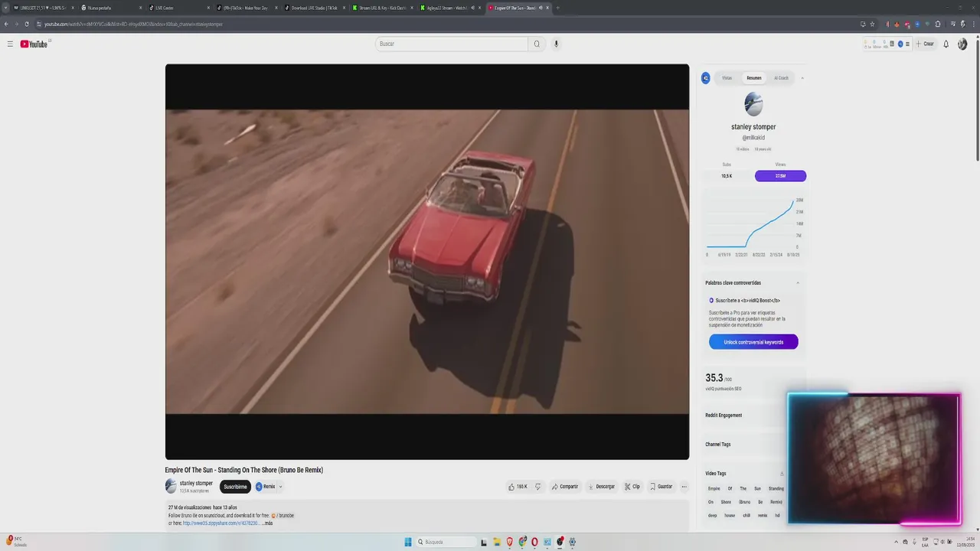Image resolution: width=980 pixels, height=551 pixels.
Task: Click the Descargar download button
Action: pos(601,487)
